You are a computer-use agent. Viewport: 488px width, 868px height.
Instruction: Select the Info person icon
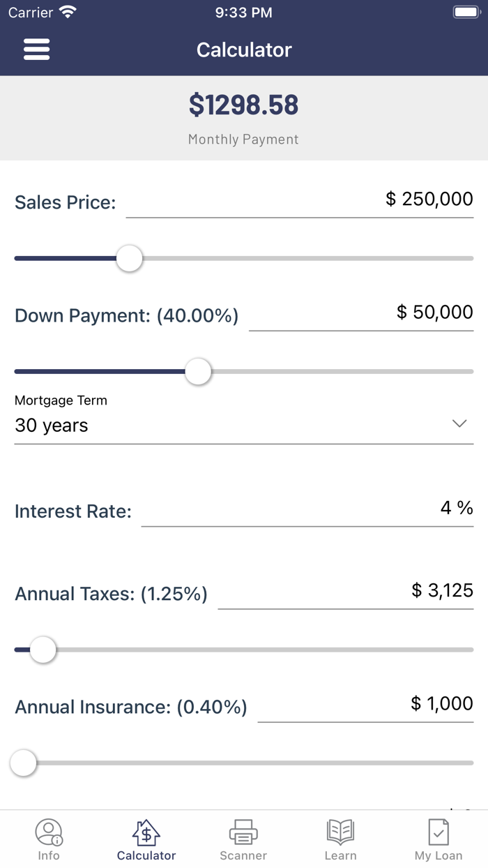pos(48,831)
